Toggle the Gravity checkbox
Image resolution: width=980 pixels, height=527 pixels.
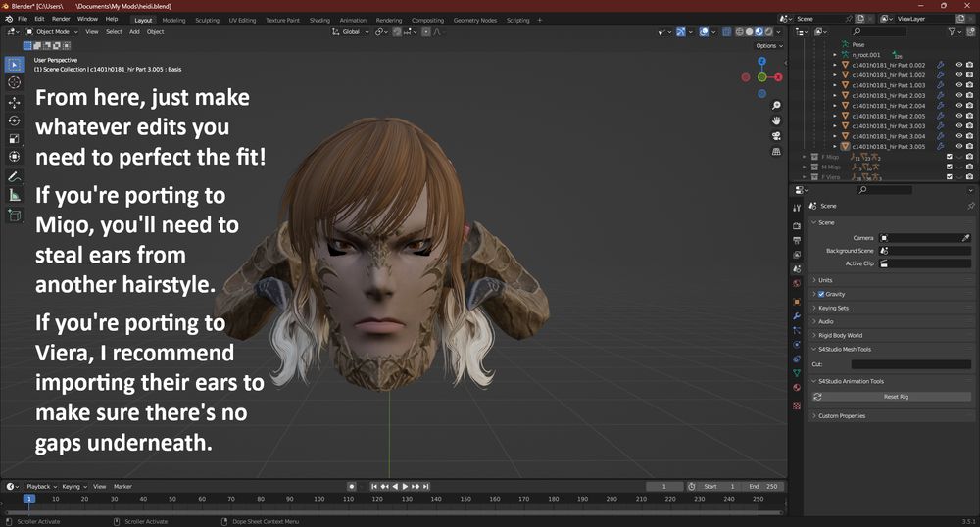coord(821,294)
